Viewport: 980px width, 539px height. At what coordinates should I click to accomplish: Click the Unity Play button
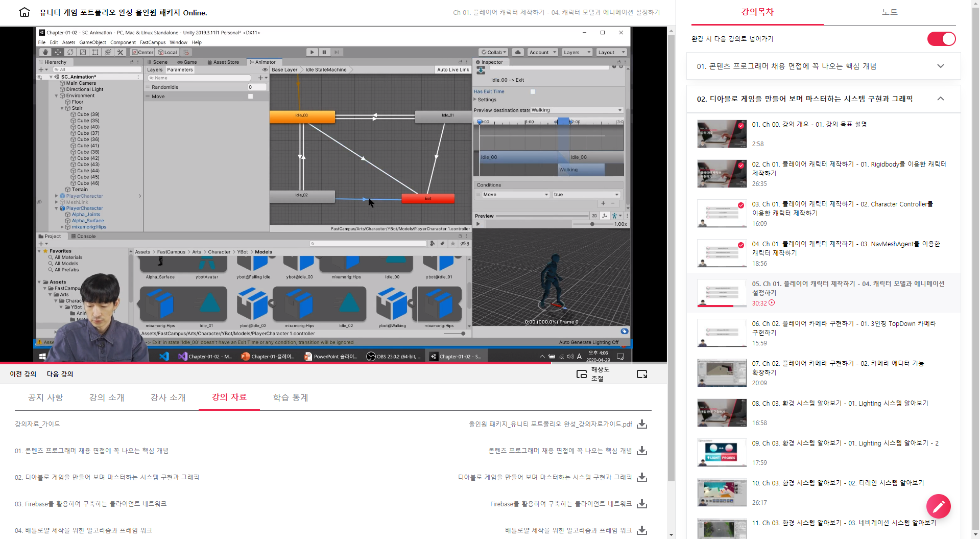point(312,52)
